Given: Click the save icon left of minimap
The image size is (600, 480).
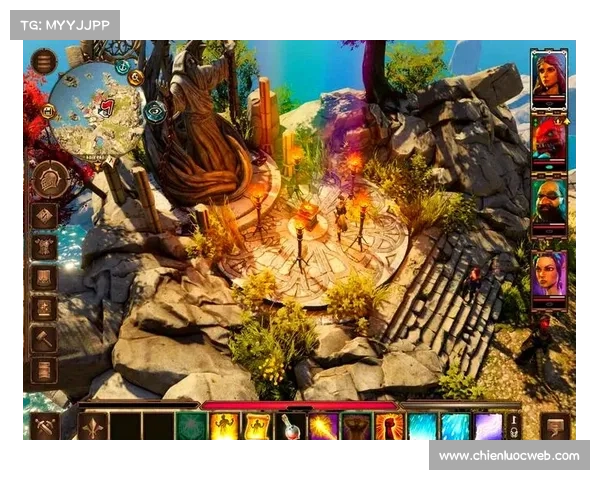Looking at the screenshot, I should tap(48, 111).
